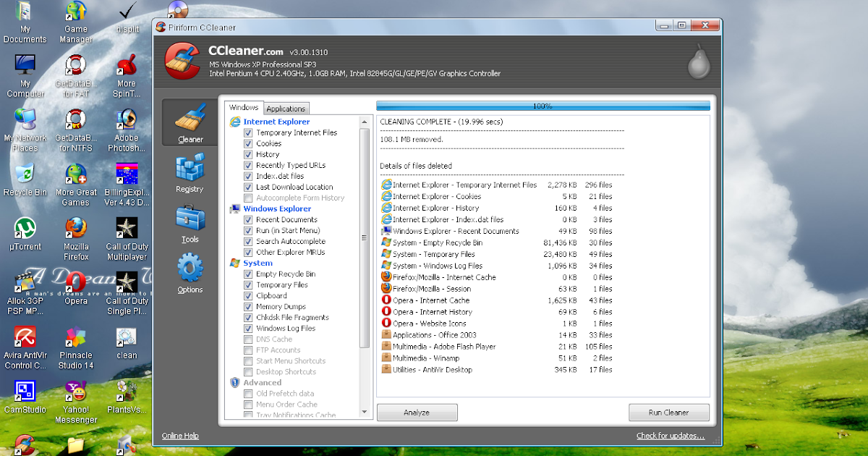Select My Documents desktop icon
Image resolution: width=868 pixels, height=456 pixels.
pos(25,23)
